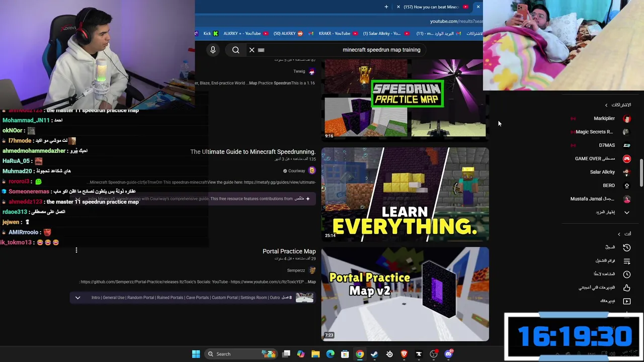Select the '(157) How you can beat Minecraft' tab
Image resolution: width=644 pixels, height=362 pixels.
434,7
